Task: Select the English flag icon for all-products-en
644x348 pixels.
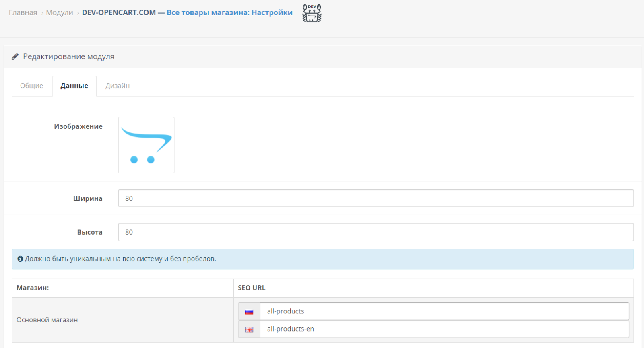Action: [x=249, y=329]
